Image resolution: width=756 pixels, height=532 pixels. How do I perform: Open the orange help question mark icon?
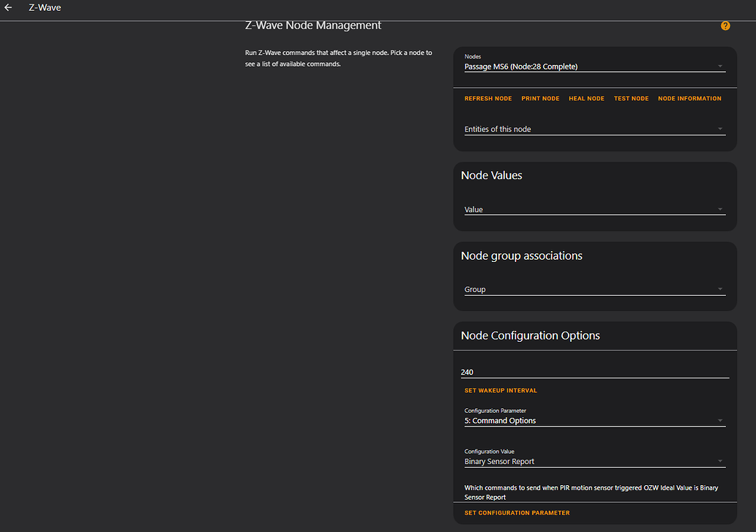725,26
